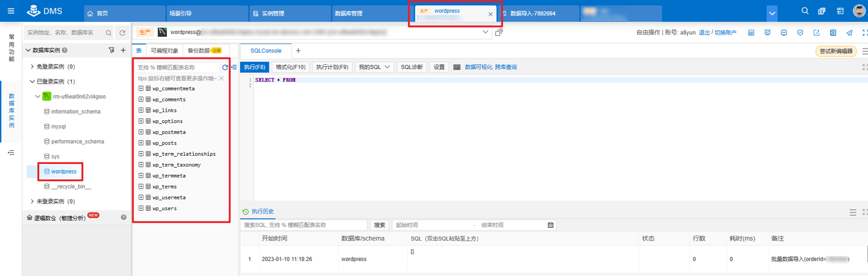Expand the wp_users table
The width and height of the screenshot is (868, 276).
tap(141, 208)
